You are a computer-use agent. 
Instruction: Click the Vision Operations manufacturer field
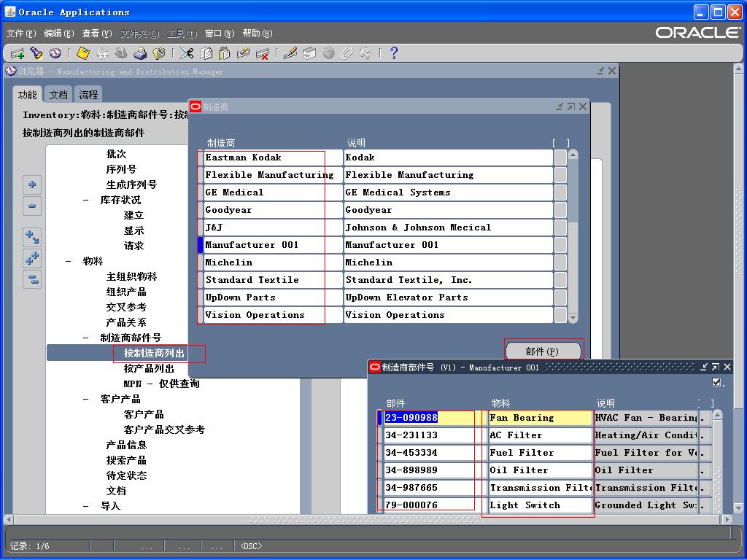[x=273, y=315]
